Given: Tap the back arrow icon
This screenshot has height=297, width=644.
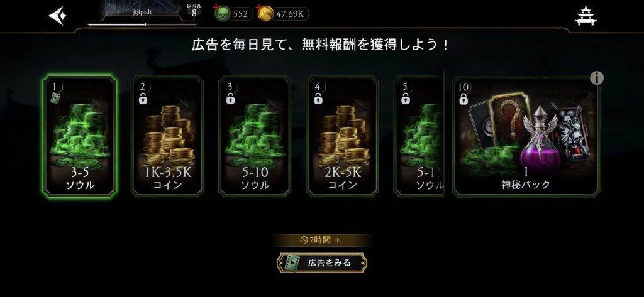Looking at the screenshot, I should point(58,16).
